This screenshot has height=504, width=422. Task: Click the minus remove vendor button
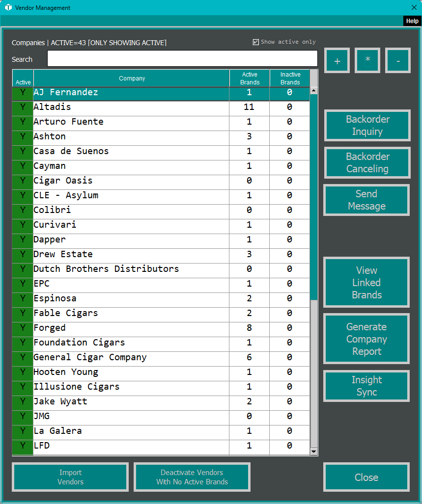398,60
